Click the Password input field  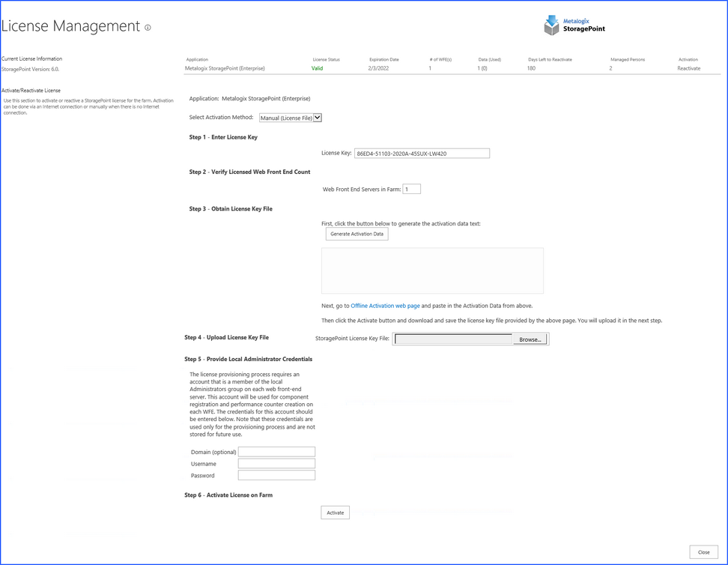tap(276, 475)
